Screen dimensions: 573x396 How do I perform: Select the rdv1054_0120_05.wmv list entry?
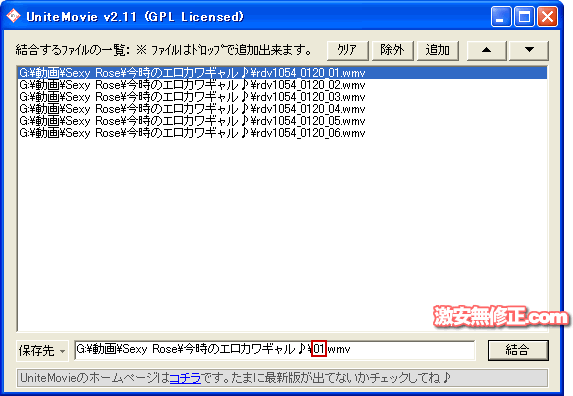[282, 121]
